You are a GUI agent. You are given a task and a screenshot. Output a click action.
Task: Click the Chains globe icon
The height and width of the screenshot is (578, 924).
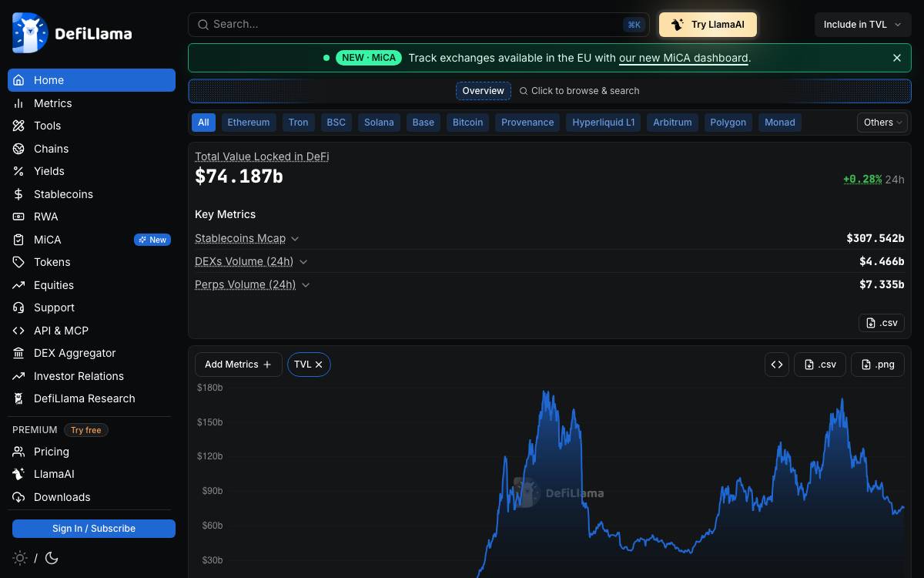click(x=18, y=149)
